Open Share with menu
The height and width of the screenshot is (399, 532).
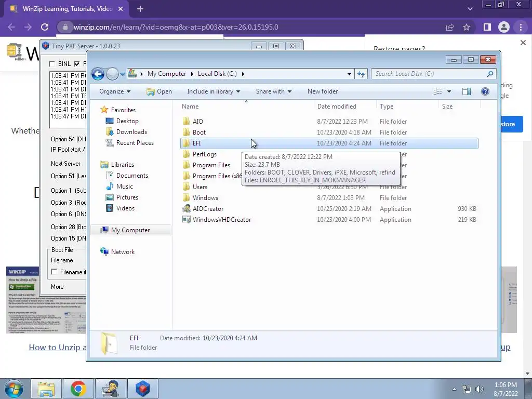pyautogui.click(x=273, y=91)
